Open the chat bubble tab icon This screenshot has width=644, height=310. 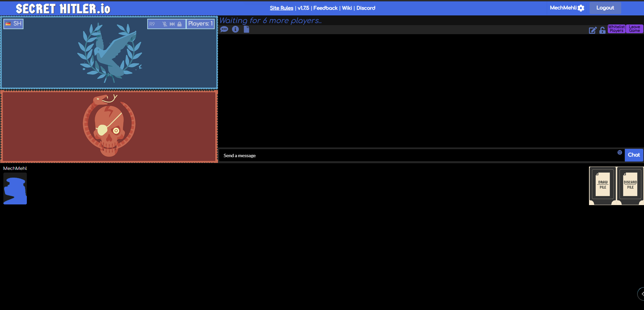tap(224, 29)
